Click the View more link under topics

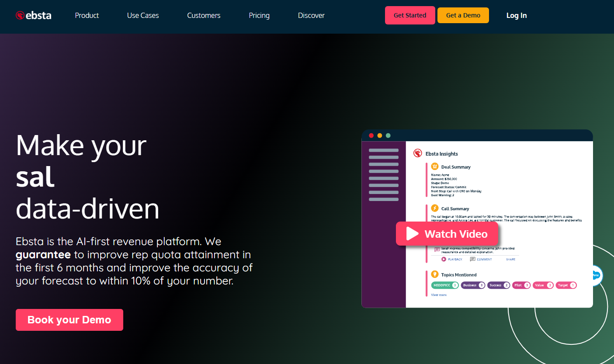click(x=439, y=295)
